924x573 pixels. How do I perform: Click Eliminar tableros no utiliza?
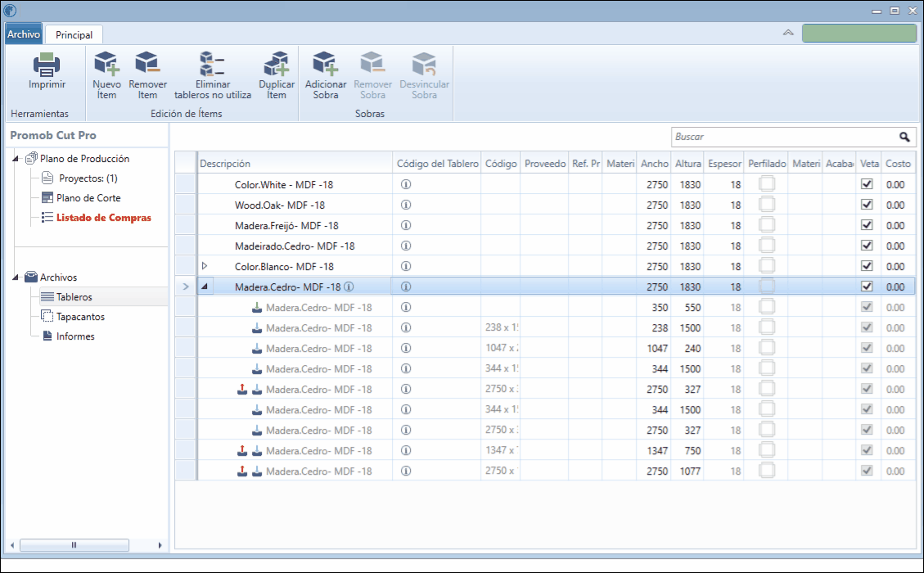click(213, 74)
